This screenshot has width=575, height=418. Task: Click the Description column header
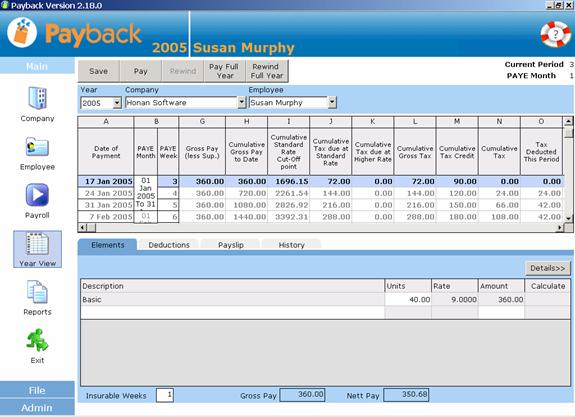coord(232,286)
